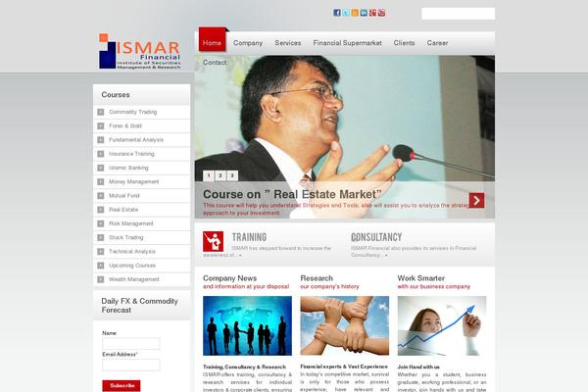The image size is (588, 392).
Task: Open the Clients menu item
Action: 404,43
